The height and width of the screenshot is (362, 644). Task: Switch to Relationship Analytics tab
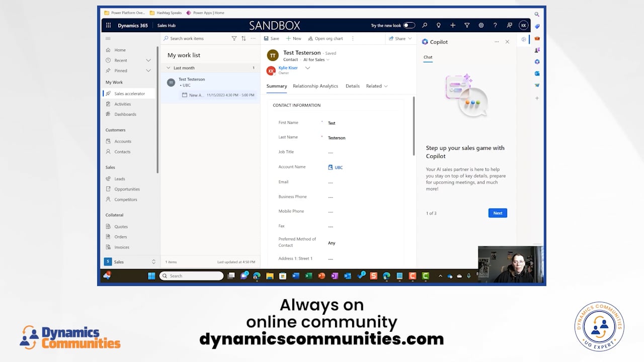tap(315, 86)
